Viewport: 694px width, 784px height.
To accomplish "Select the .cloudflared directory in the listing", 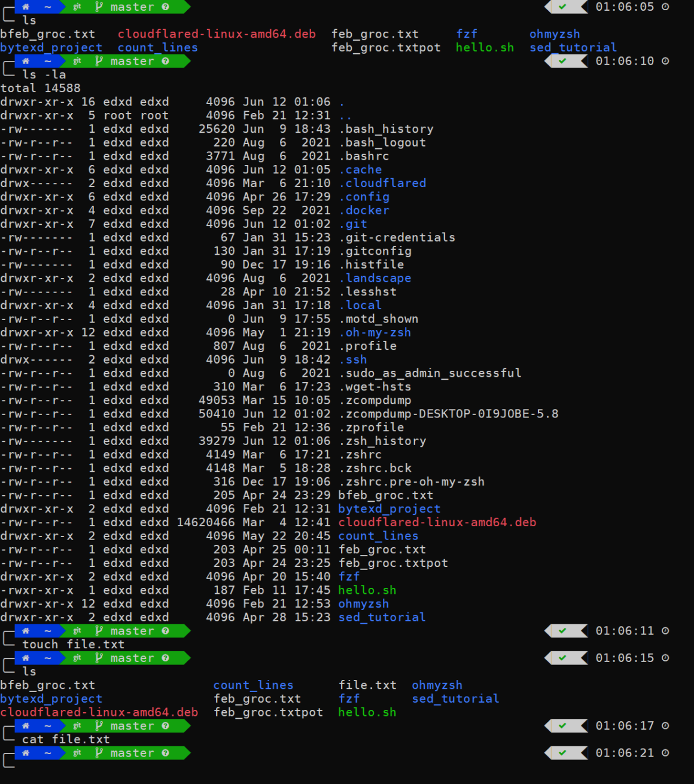I will coord(383,183).
